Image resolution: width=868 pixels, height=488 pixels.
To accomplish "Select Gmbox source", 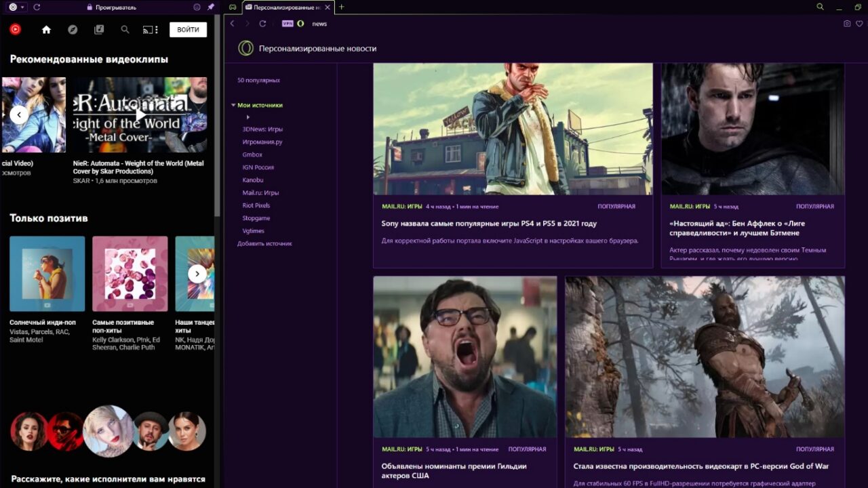I will pos(252,155).
